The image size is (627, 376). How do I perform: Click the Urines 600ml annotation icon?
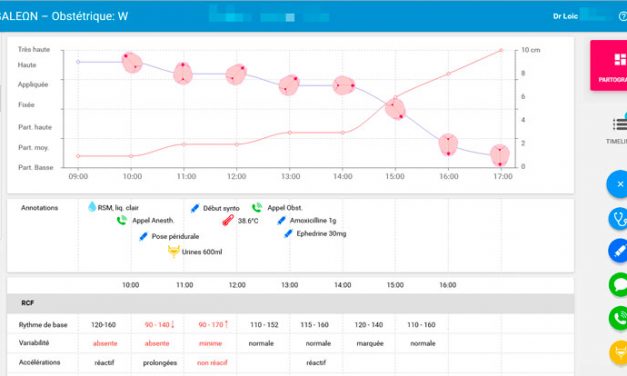(173, 252)
